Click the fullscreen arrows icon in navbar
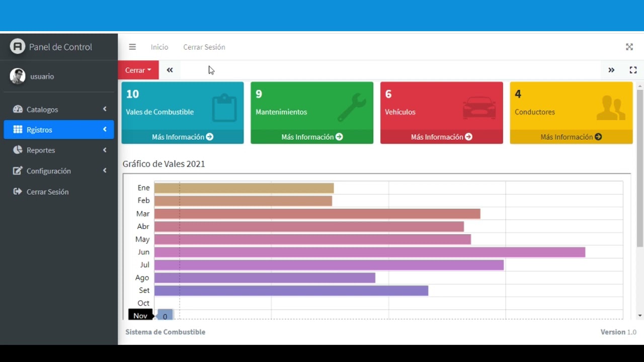 click(629, 47)
